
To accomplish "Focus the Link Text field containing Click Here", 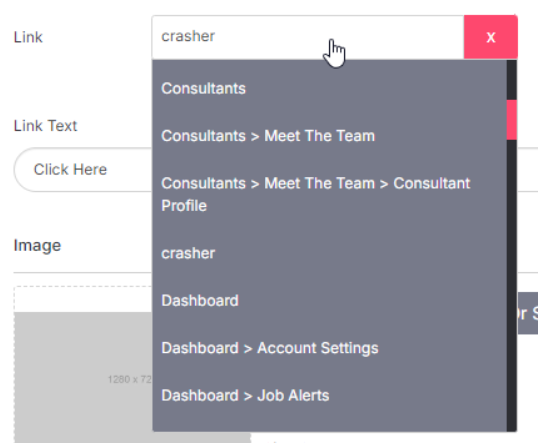I will point(83,170).
